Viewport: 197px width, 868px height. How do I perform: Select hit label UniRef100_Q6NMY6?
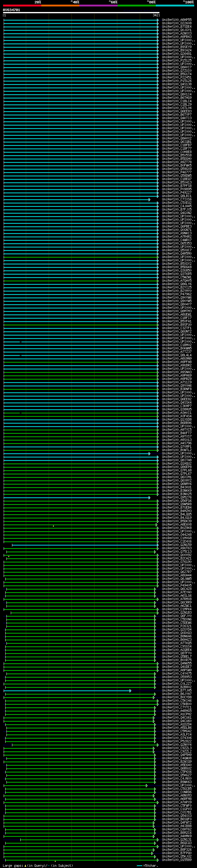[x=177, y=484]
